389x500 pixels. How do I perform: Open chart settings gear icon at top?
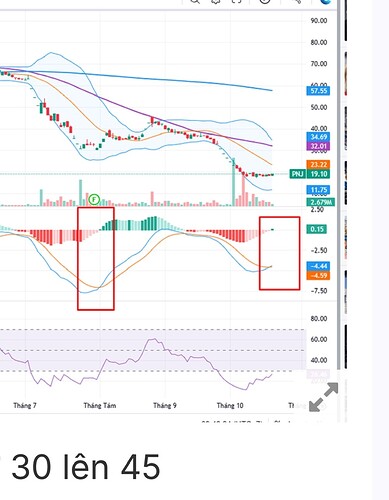pyautogui.click(x=216, y=2)
